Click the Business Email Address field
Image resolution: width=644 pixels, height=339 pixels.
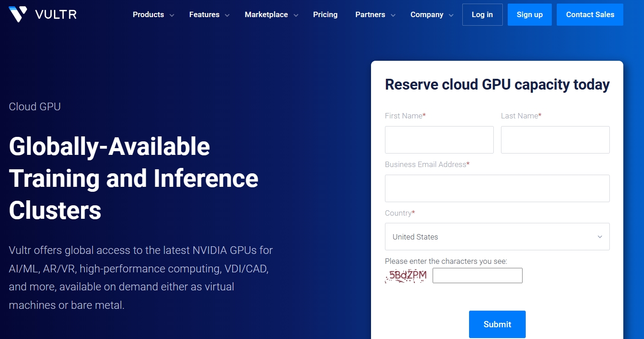point(497,188)
